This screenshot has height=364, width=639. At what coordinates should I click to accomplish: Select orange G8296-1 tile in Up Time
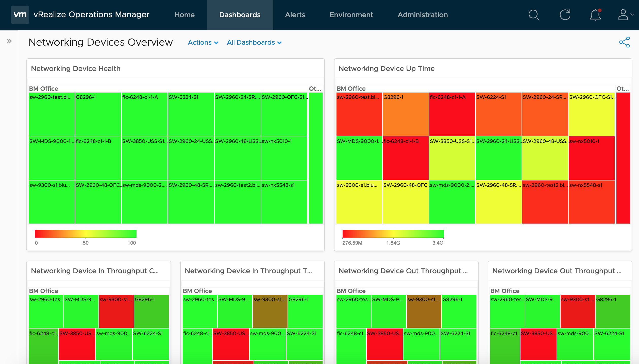406,114
